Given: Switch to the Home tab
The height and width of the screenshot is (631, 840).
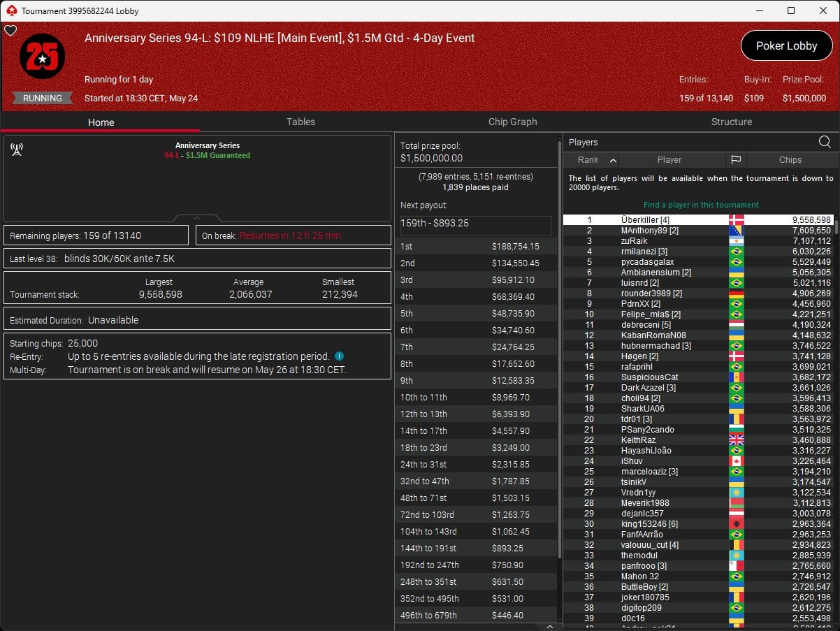Looking at the screenshot, I should (x=101, y=122).
